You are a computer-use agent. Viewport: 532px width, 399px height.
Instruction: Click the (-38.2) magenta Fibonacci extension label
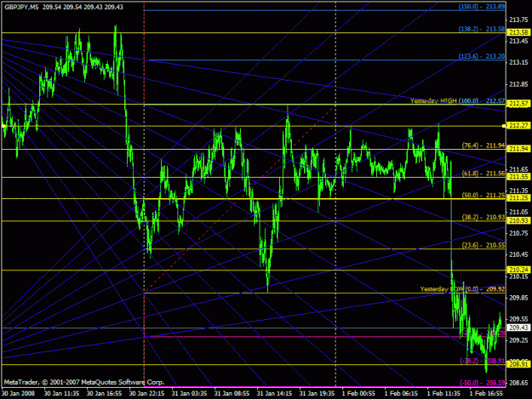[469, 361]
